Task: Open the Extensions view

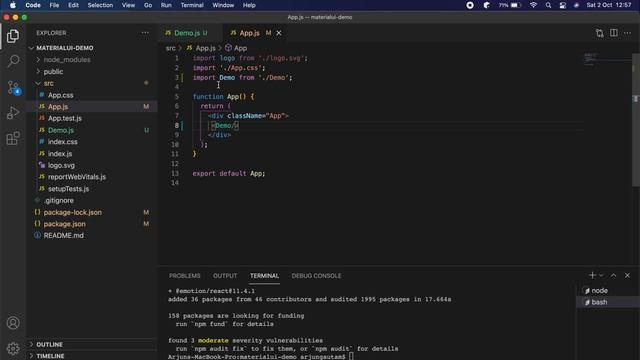Action: coord(13,138)
